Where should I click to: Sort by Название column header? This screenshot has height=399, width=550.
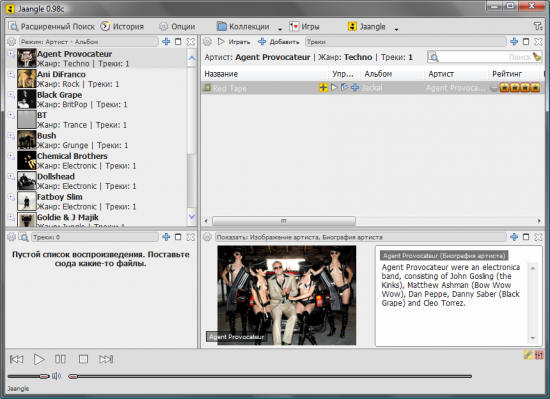click(x=264, y=74)
